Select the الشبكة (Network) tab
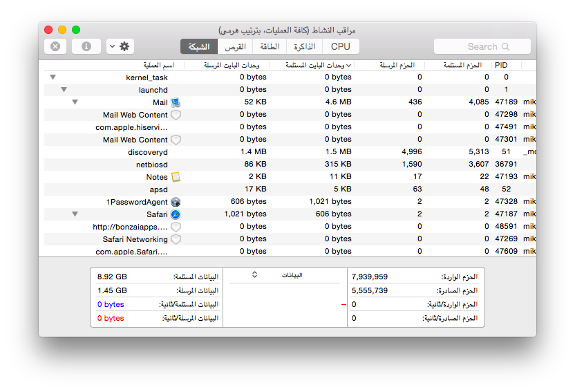 [199, 46]
